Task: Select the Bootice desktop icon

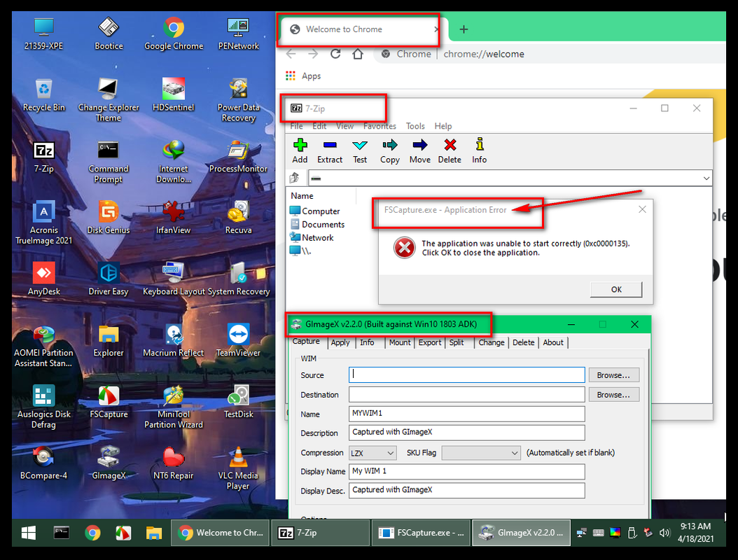Action: coord(109,34)
